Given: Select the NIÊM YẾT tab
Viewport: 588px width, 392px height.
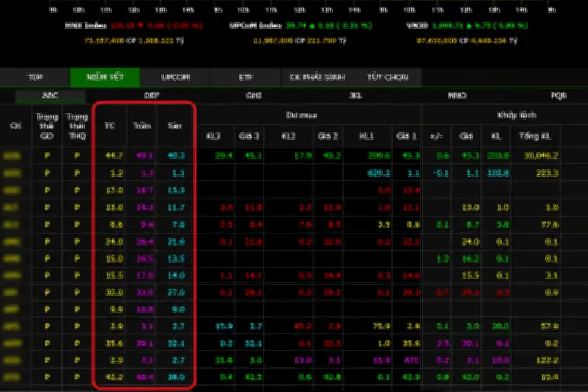Looking at the screenshot, I should 105,77.
